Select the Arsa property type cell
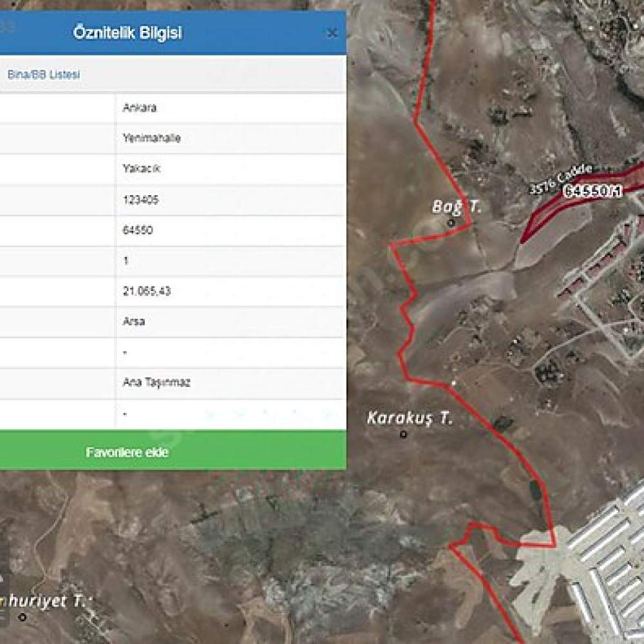 [x=231, y=321]
